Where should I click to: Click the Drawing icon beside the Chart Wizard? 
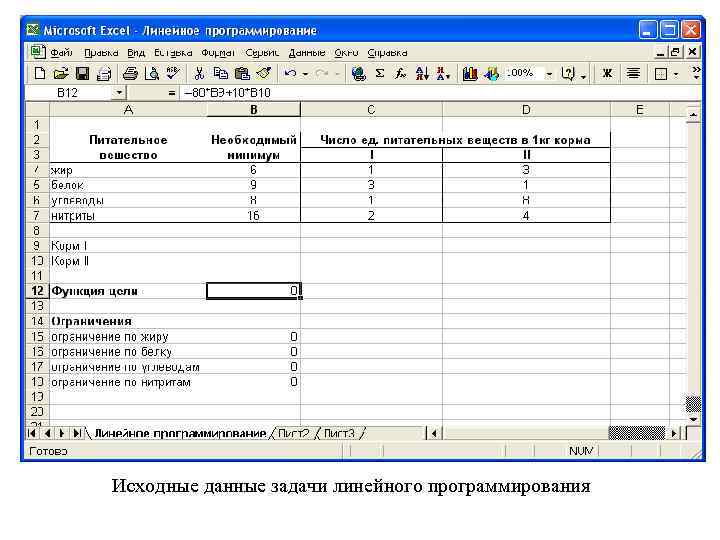coord(491,73)
